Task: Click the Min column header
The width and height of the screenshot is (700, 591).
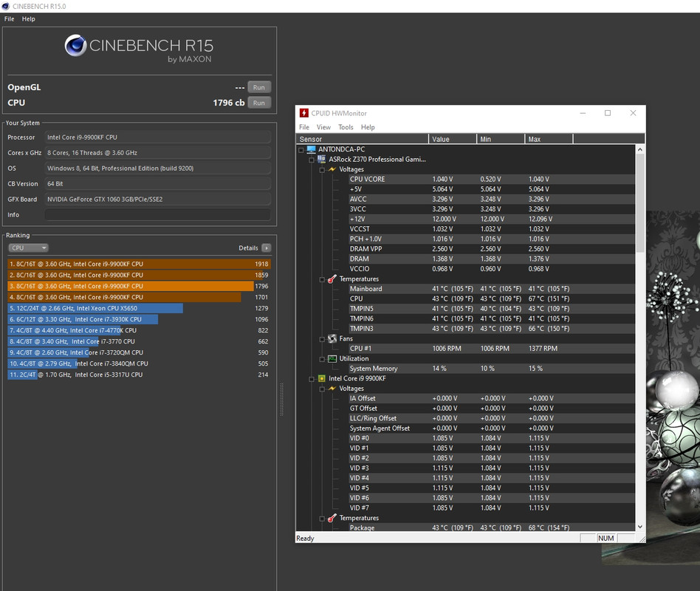Action: 501,139
